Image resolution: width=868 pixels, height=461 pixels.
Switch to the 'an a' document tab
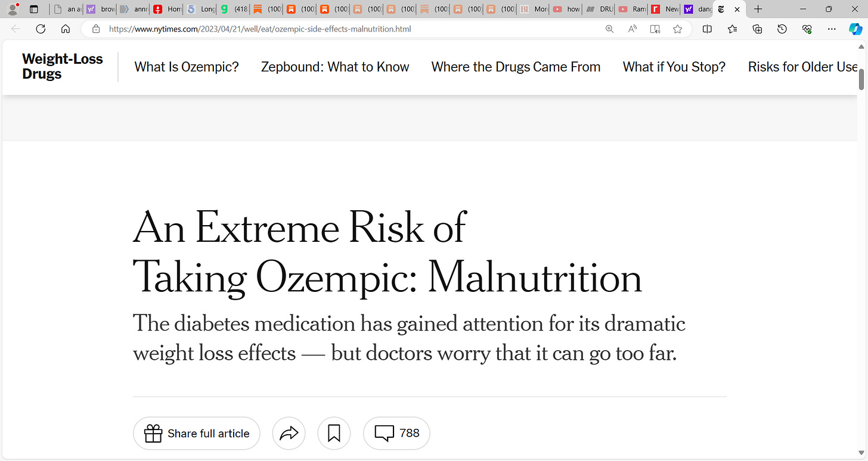[x=66, y=10]
